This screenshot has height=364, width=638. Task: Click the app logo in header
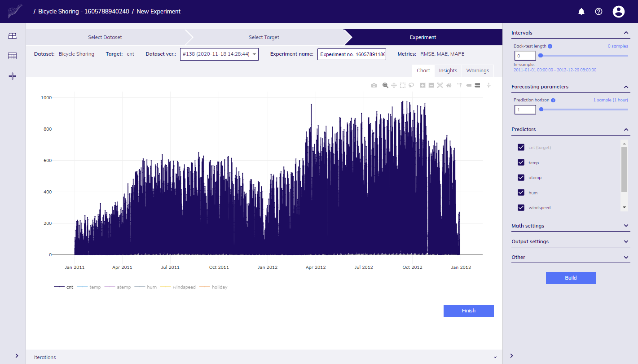tap(14, 11)
